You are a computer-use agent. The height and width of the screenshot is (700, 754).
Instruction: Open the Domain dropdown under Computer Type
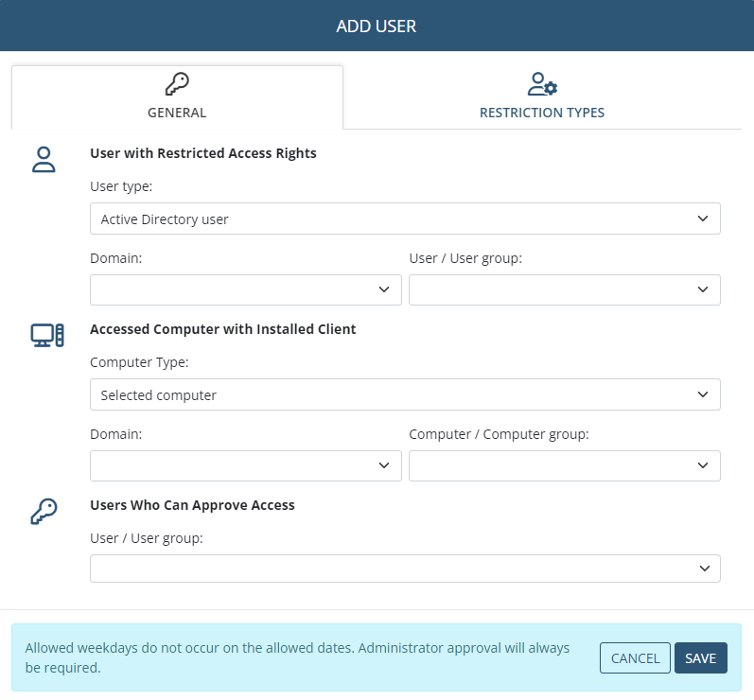245,465
